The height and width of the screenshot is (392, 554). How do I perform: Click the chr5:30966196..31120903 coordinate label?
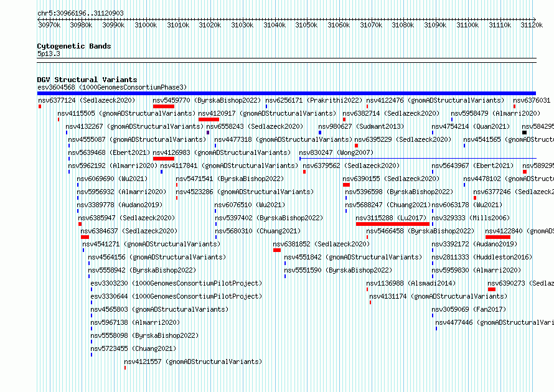click(80, 13)
